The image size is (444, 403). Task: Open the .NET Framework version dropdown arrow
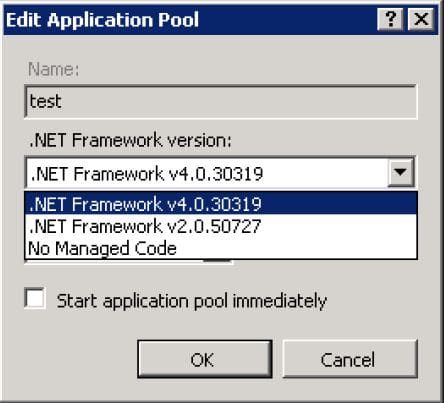[400, 172]
